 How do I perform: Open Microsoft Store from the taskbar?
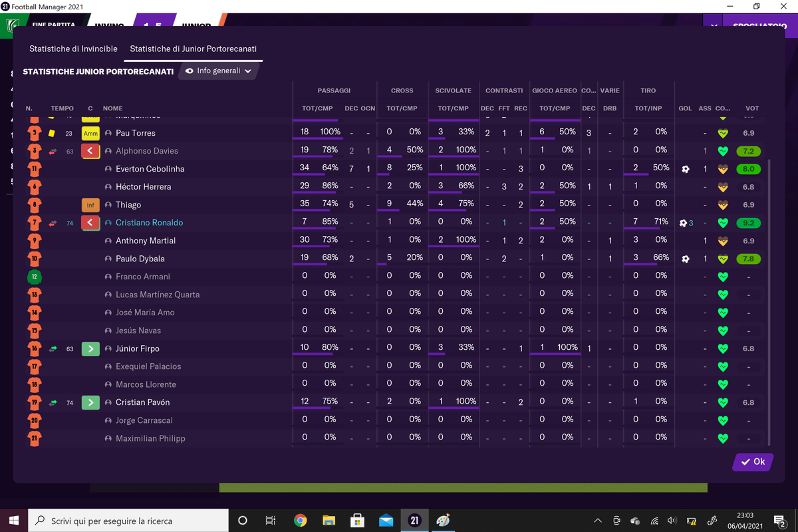(357, 521)
